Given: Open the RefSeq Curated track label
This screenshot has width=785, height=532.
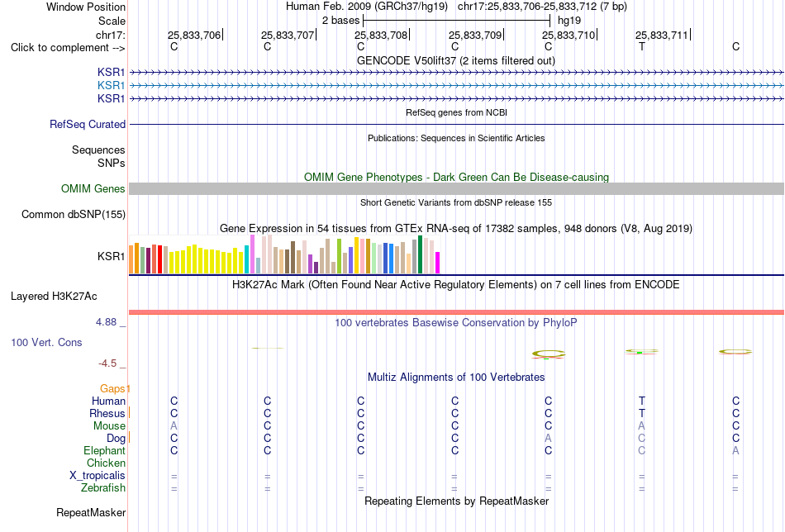Looking at the screenshot, I should (x=88, y=124).
